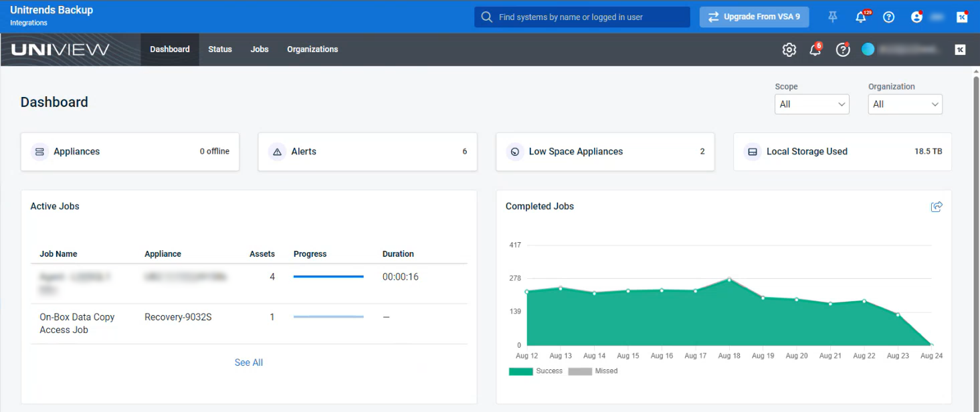Click the Appliances card icon
This screenshot has width=980, height=412.
pos(39,152)
